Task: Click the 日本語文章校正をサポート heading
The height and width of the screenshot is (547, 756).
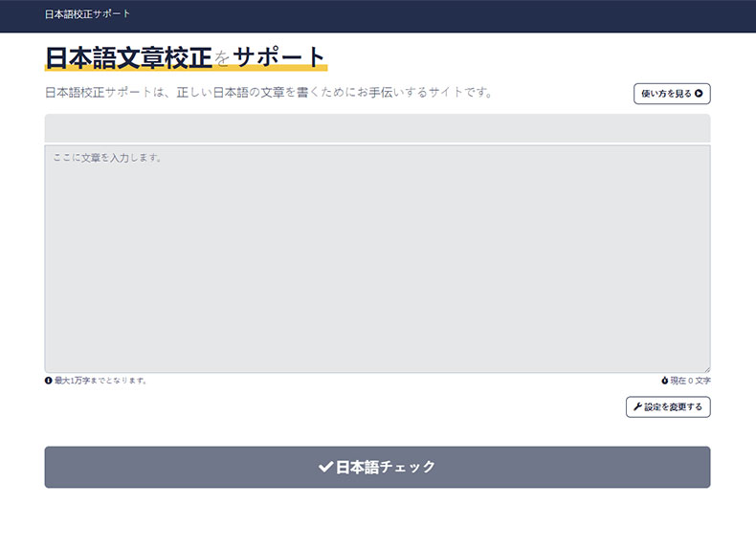Action: pyautogui.click(x=186, y=57)
